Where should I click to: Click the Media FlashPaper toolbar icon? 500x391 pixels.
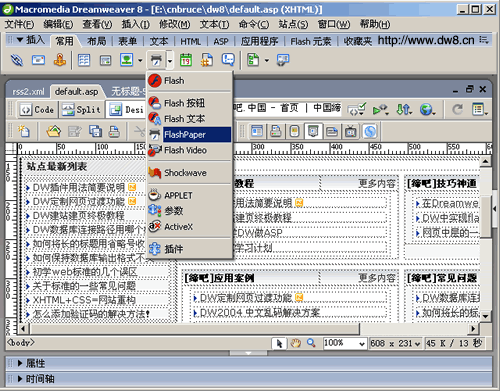pyautogui.click(x=156, y=60)
